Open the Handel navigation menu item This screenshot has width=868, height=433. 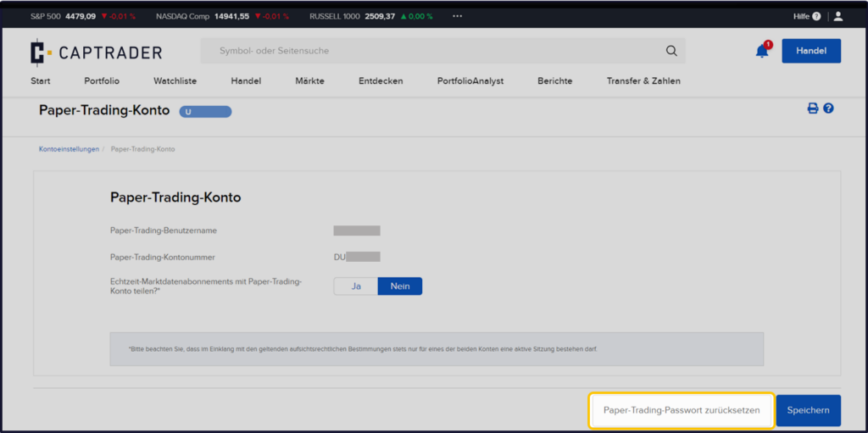point(246,80)
